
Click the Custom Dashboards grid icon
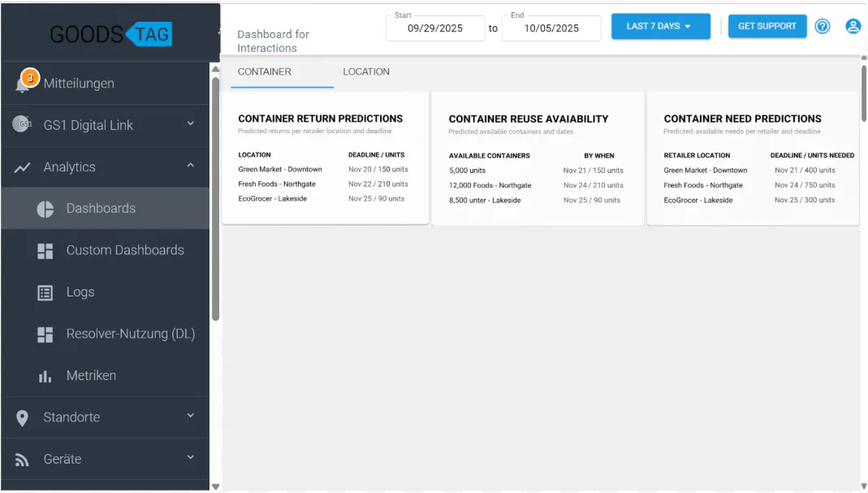tap(45, 251)
